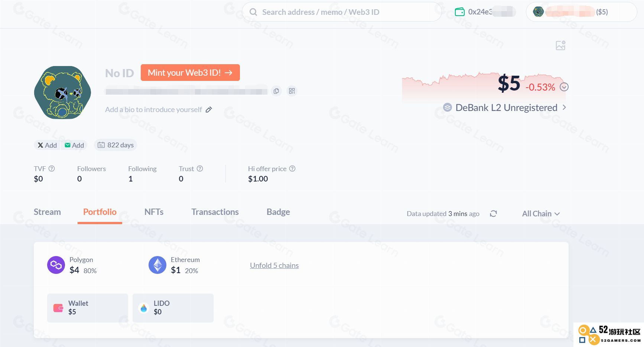The height and width of the screenshot is (347, 644).
Task: Copy the wallet address icon
Action: (276, 91)
